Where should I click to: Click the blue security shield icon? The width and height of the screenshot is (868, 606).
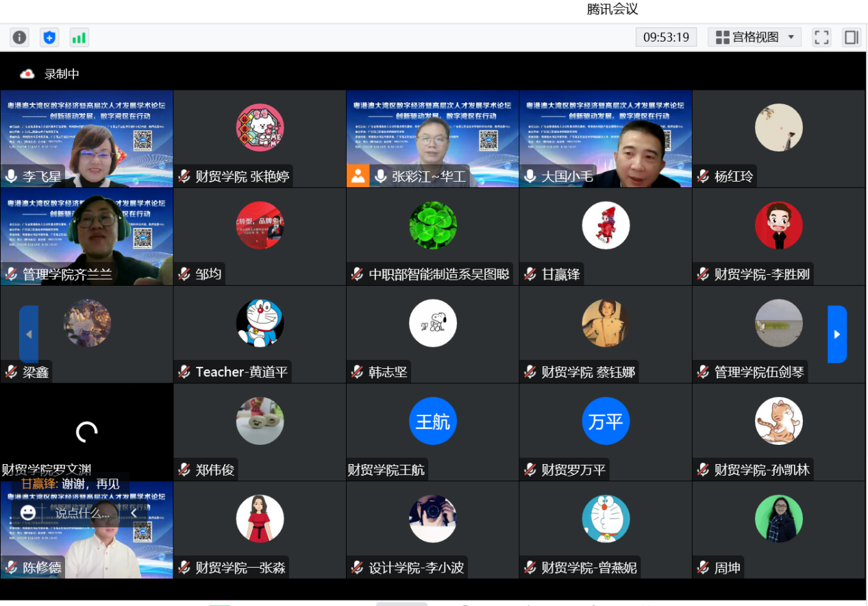pos(49,37)
